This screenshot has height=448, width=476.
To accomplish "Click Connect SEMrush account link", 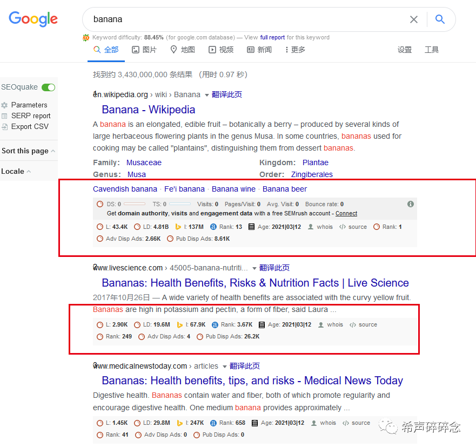I will pos(346,214).
